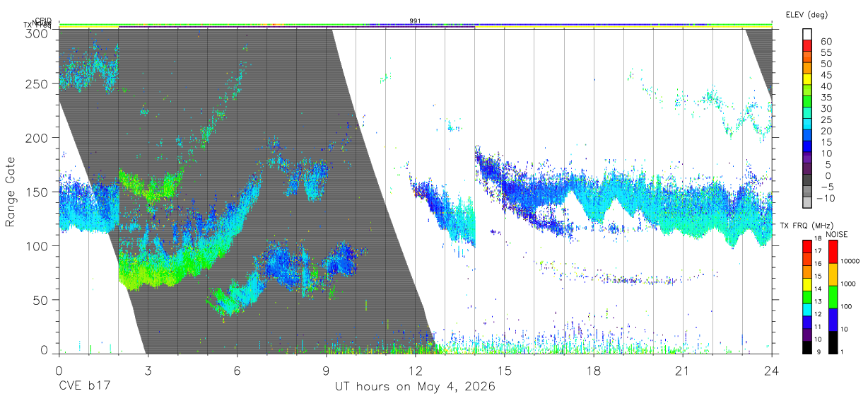This screenshot has width=868, height=401.
Task: Click the green segment of NOISE bar
Action: (x=833, y=297)
